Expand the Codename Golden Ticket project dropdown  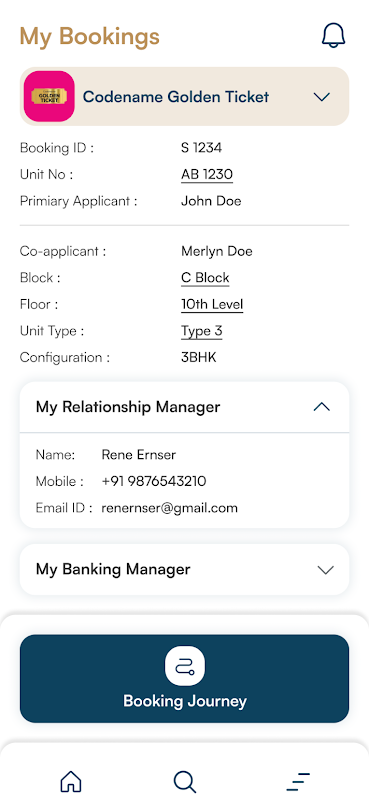tap(322, 96)
